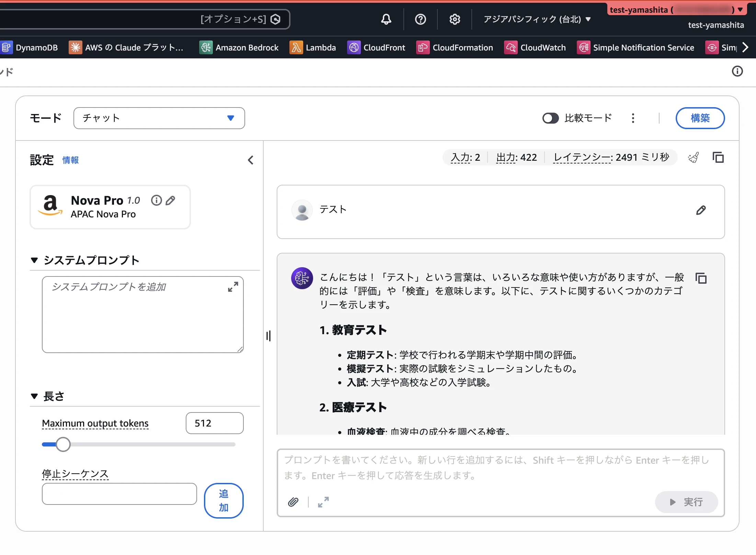Click the 定期テスト bullet item

tap(463, 355)
